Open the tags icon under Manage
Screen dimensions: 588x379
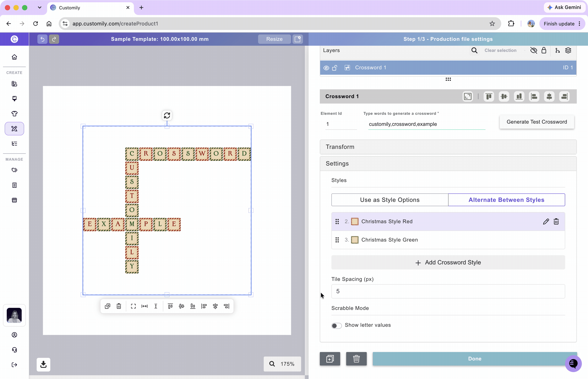[x=14, y=170]
